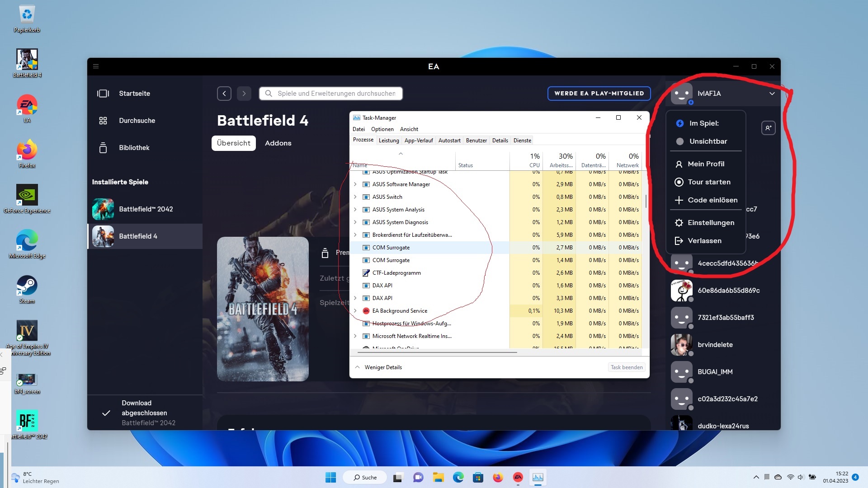This screenshot has width=868, height=488.
Task: Switch to Autostart tab
Action: [x=449, y=141]
